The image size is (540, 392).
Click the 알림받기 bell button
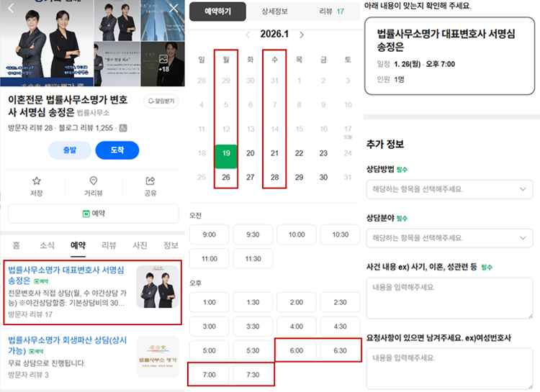click(x=161, y=101)
